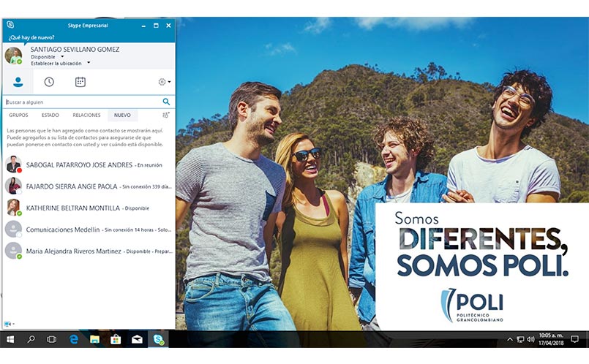The height and width of the screenshot is (364, 589).
Task: Click the primary device icon at bottom-left
Action: [9, 323]
